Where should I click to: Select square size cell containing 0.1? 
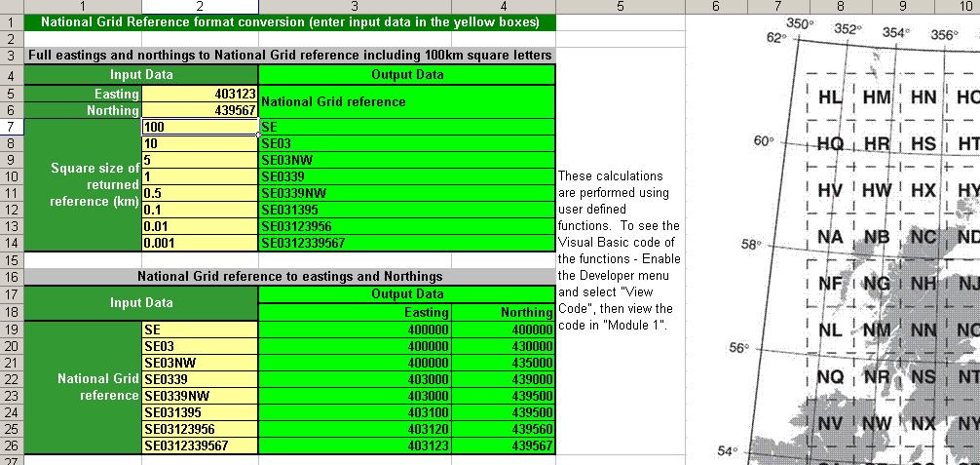tap(200, 210)
